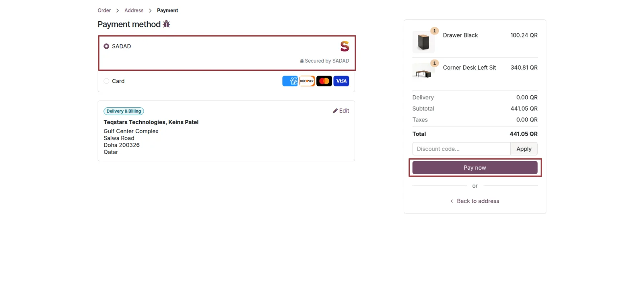Image resolution: width=644 pixels, height=300 pixels.
Task: Click the Corner Desk Left Sit name
Action: point(469,68)
